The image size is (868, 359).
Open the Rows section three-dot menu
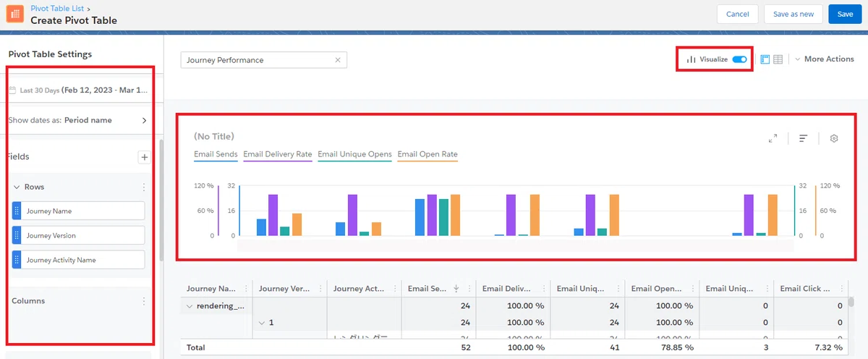click(x=144, y=187)
